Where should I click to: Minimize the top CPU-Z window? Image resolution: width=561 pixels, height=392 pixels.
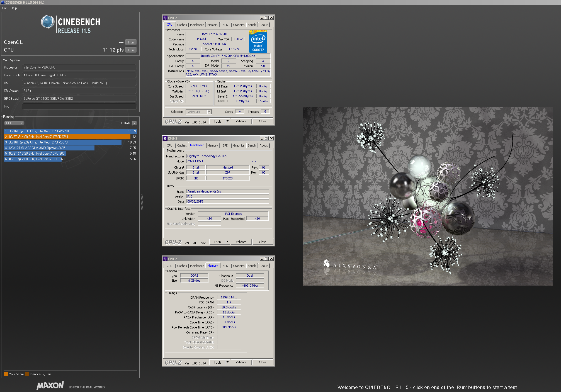[262, 18]
